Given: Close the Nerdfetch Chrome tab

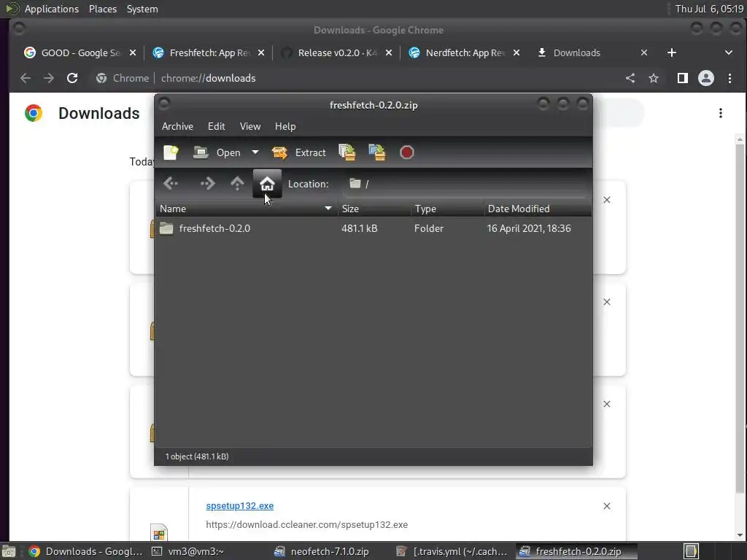Looking at the screenshot, I should click(516, 52).
